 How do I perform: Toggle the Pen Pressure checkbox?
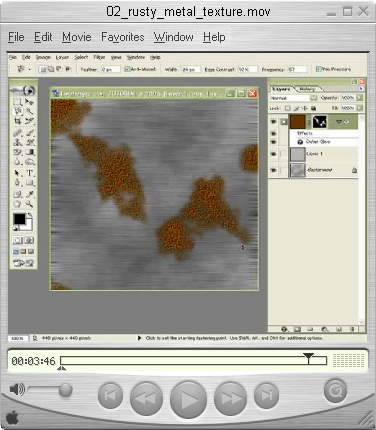click(318, 69)
